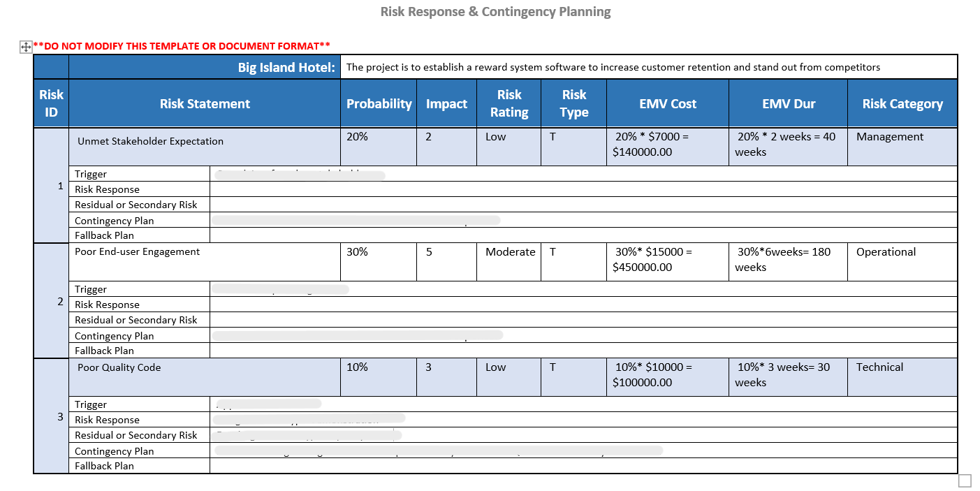Click the Risk Response input row of risk 1
This screenshot has width=980, height=491.
pyautogui.click(x=583, y=189)
